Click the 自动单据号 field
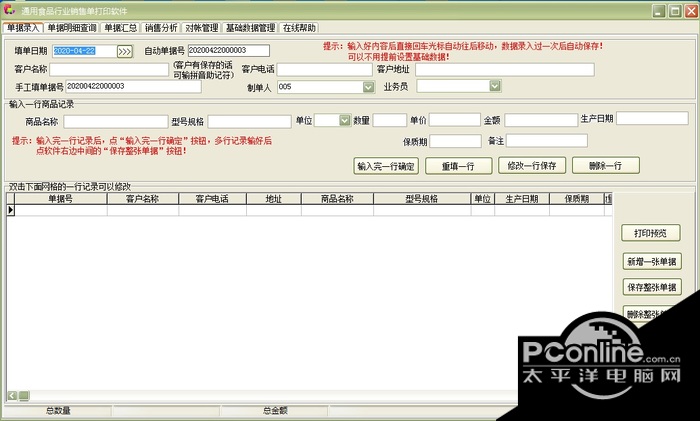The image size is (700, 421). [229, 50]
